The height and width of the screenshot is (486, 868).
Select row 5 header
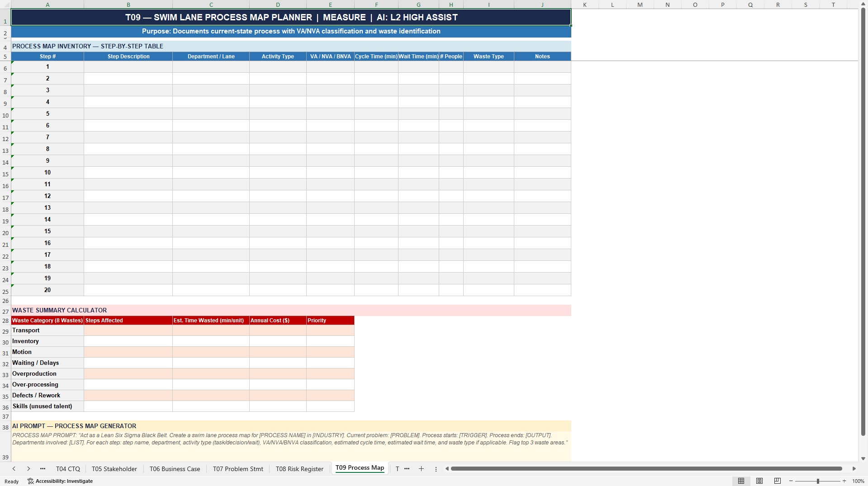click(5, 57)
